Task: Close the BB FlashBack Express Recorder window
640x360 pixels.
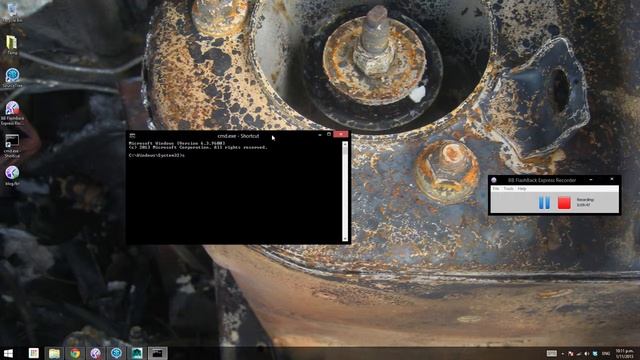Action: click(612, 179)
